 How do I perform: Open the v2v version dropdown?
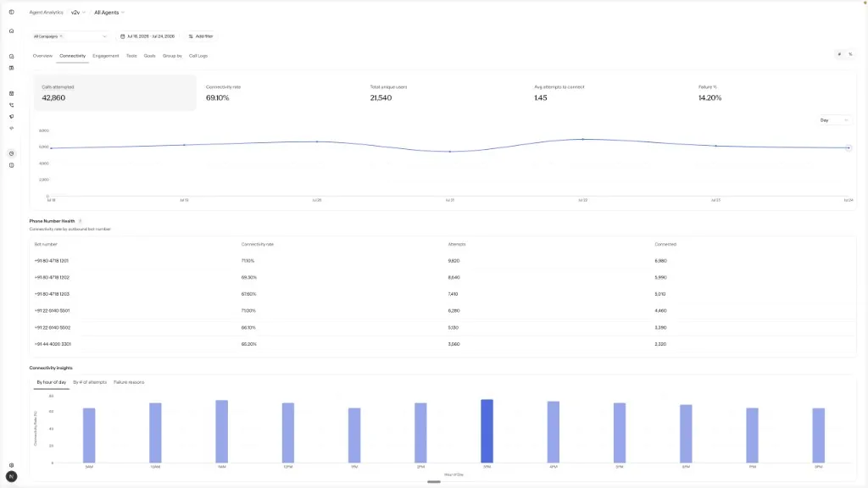(x=78, y=12)
